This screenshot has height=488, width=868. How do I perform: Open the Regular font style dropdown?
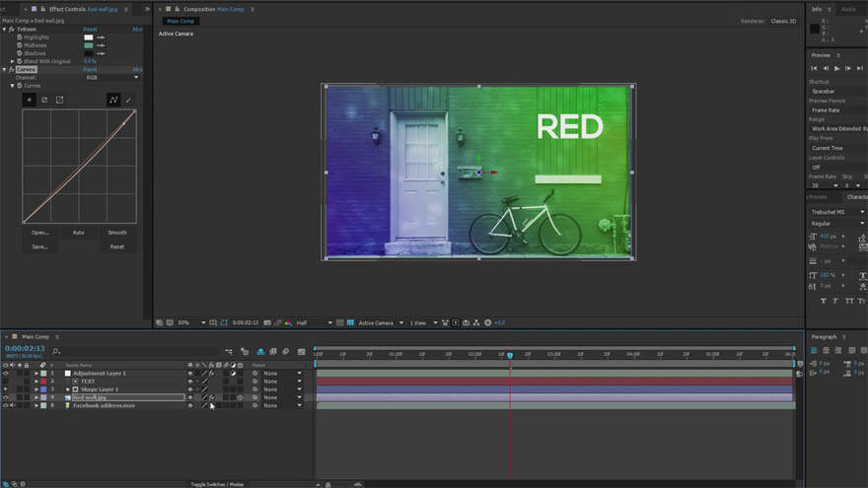[x=837, y=224]
